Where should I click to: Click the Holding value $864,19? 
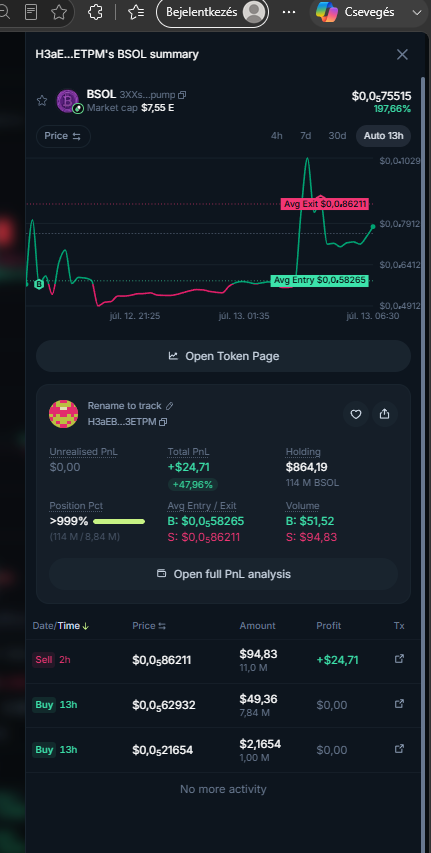pyautogui.click(x=307, y=467)
